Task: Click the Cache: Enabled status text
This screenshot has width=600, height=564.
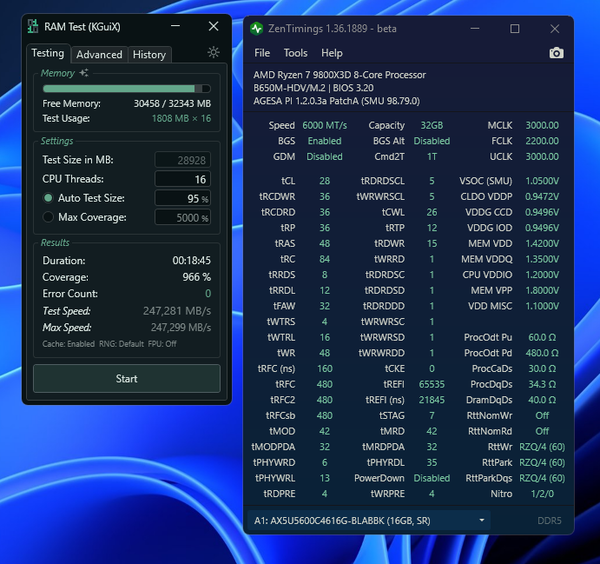Action: [x=68, y=344]
